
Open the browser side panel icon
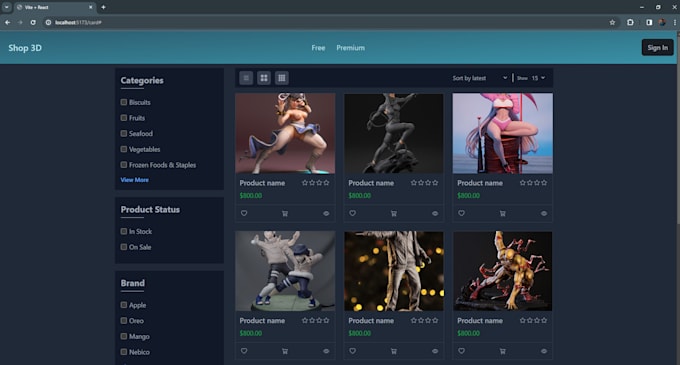click(649, 22)
